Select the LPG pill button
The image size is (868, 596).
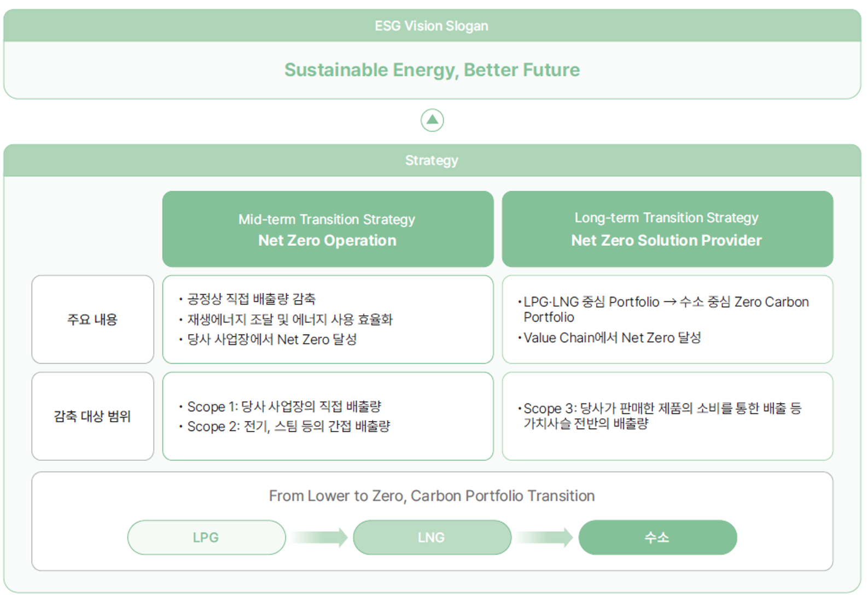[x=207, y=537]
